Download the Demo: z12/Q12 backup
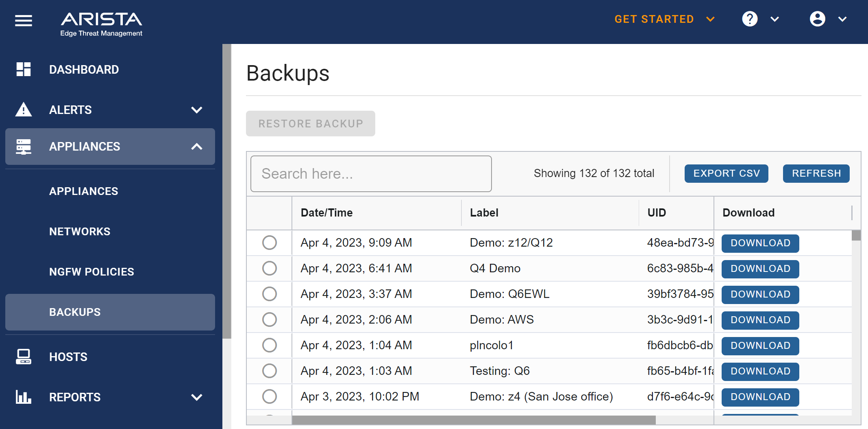 (x=760, y=243)
